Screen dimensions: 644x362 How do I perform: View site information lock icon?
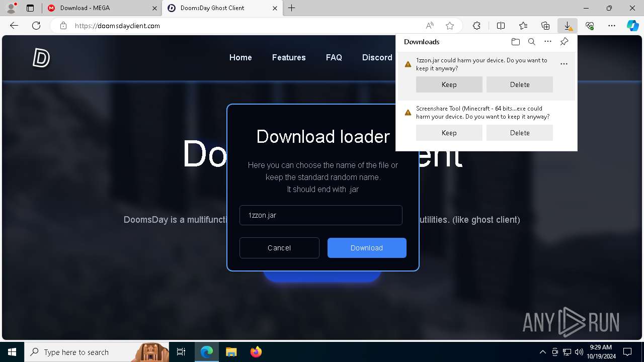63,26
